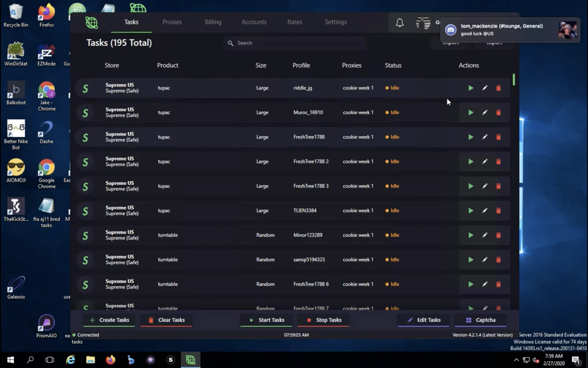This screenshot has height=368, width=588.
Task: Open the notifications bell
Action: coord(399,23)
